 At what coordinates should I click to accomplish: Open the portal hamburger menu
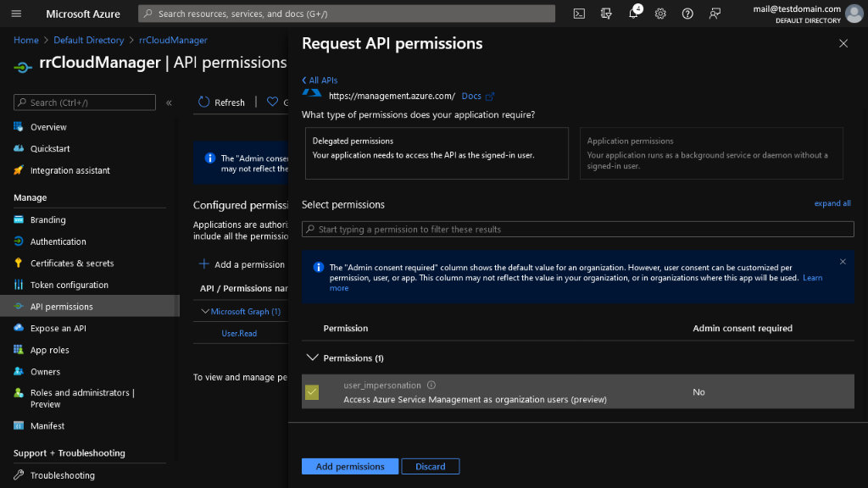16,14
